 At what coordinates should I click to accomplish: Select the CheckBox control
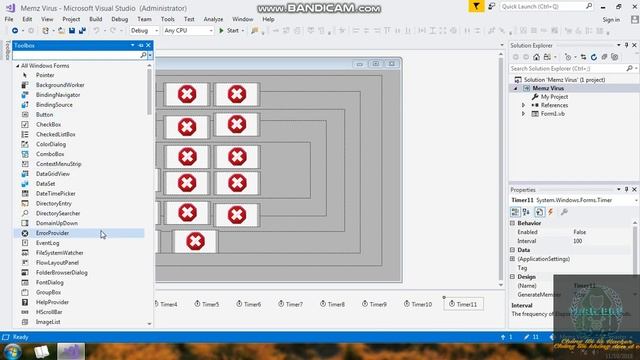coord(48,124)
